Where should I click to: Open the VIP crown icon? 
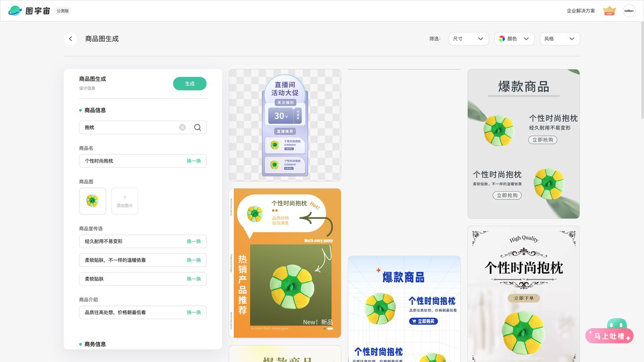pos(609,11)
